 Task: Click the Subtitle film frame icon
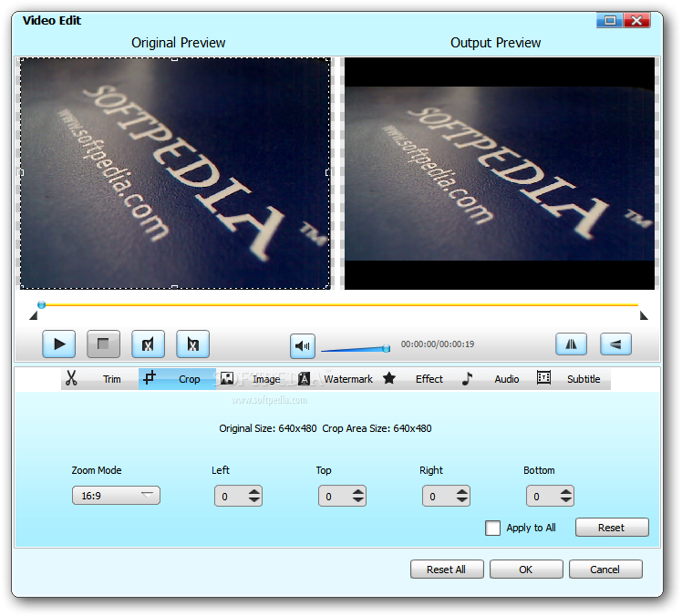543,377
